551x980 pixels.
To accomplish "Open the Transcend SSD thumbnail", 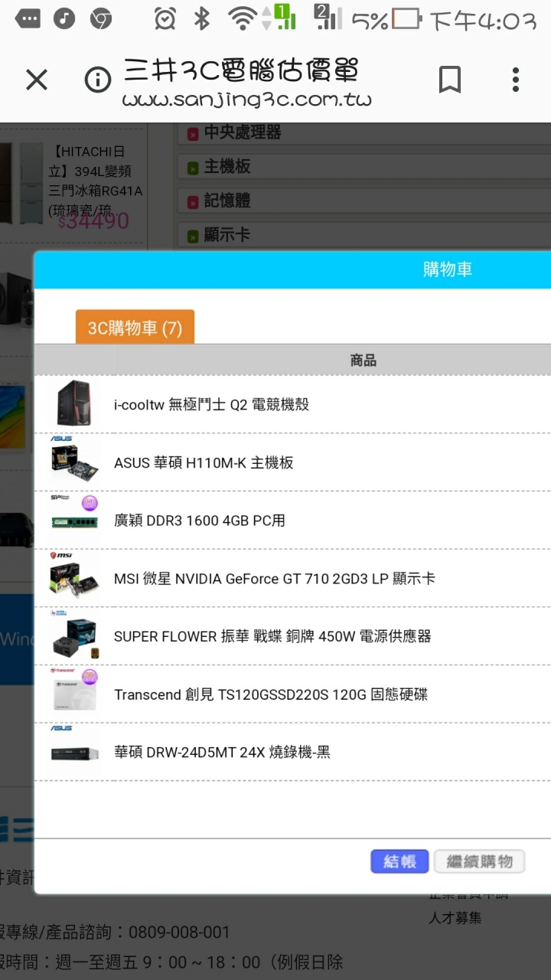I will coord(74,694).
